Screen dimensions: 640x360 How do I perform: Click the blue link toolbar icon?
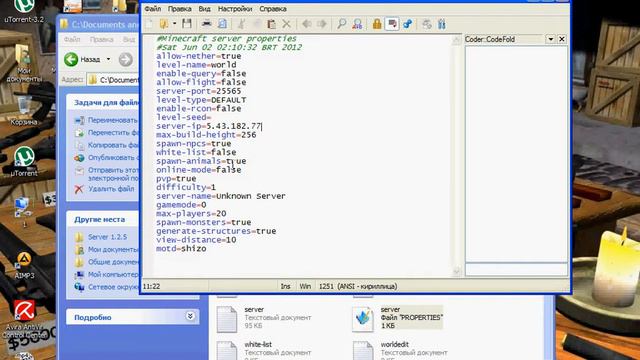[407, 24]
